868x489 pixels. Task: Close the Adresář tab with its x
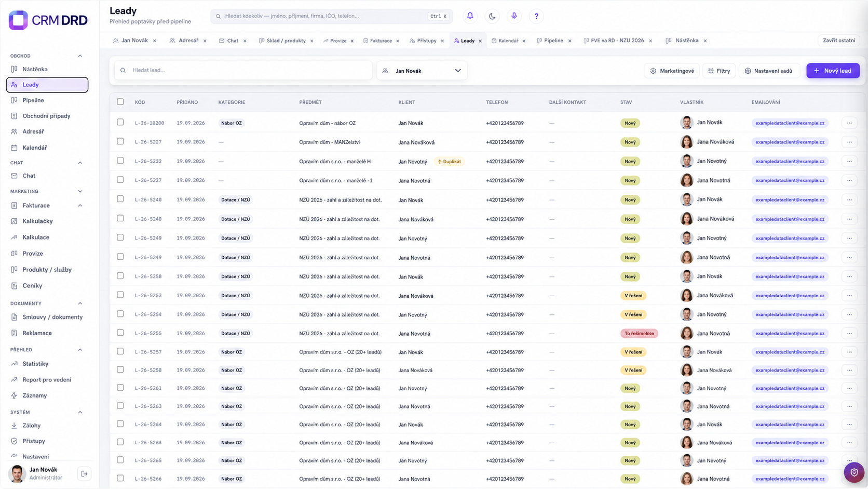pos(205,41)
